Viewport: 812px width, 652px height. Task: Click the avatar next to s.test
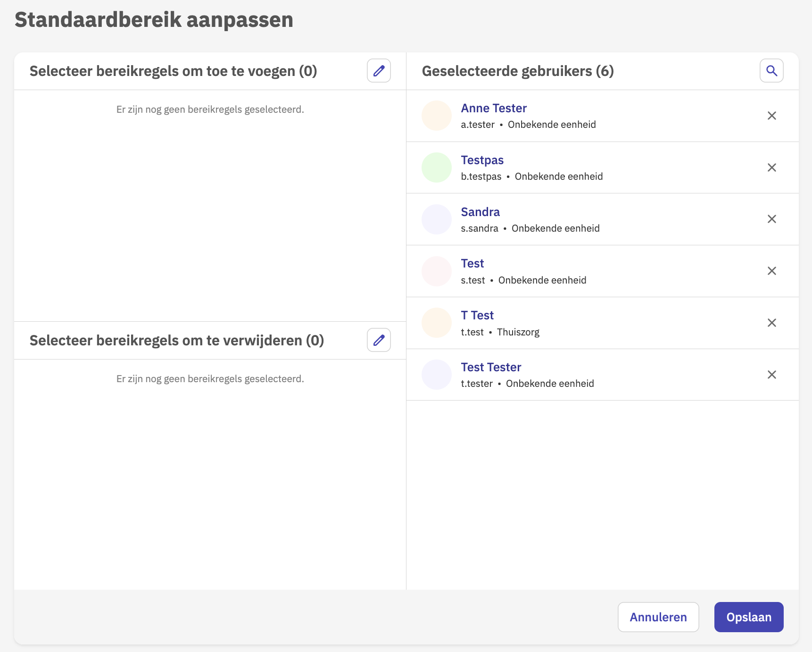(x=437, y=271)
